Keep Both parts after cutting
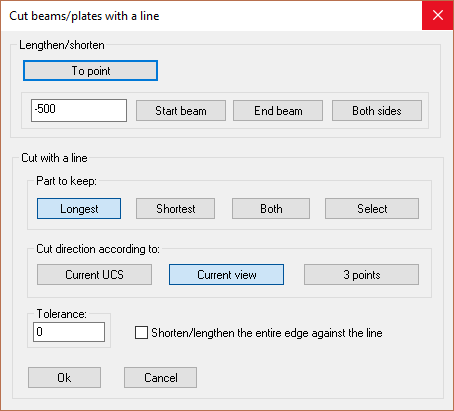454x411 pixels. click(271, 209)
